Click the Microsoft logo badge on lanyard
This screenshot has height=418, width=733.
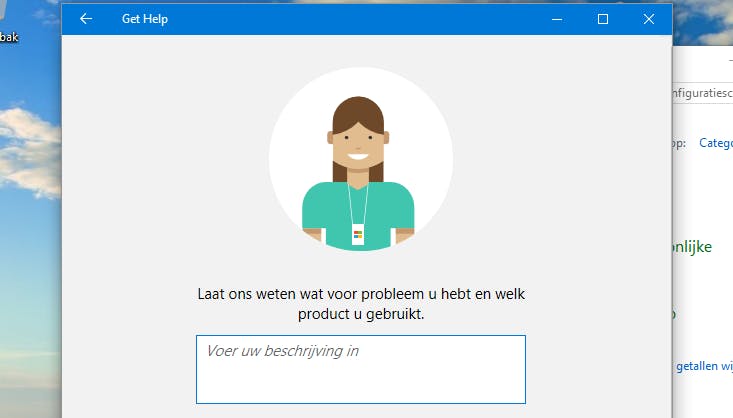coord(358,234)
